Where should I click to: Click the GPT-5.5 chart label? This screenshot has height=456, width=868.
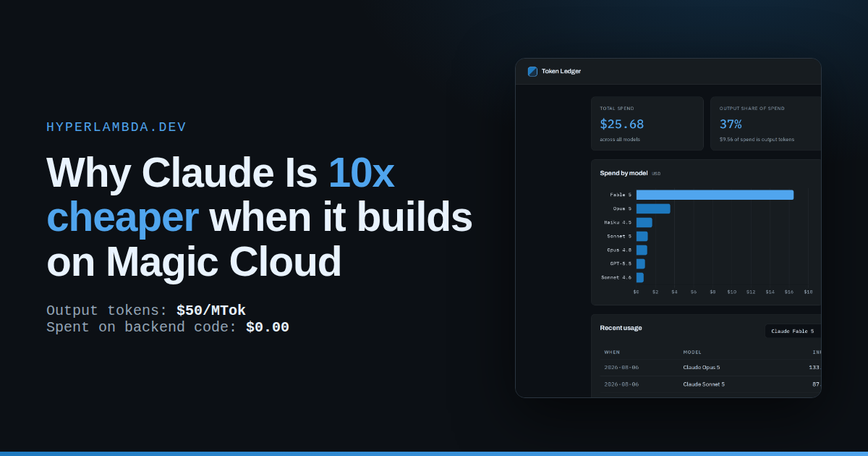coord(620,263)
